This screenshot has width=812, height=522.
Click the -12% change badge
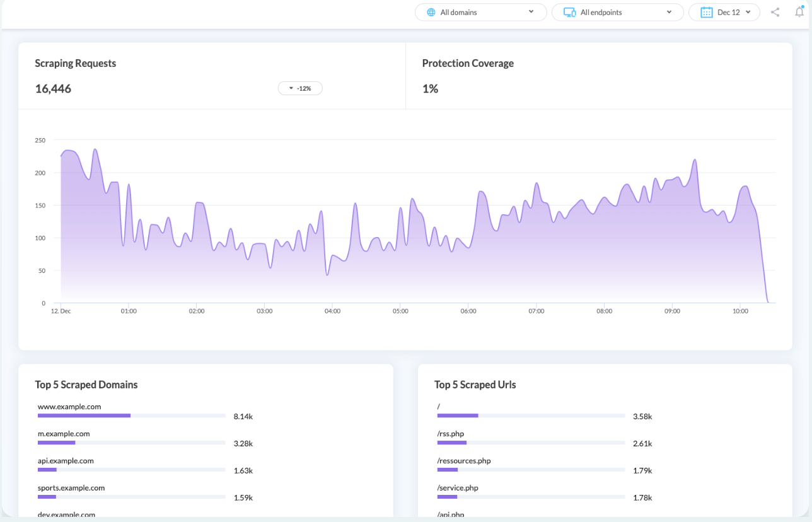click(300, 89)
